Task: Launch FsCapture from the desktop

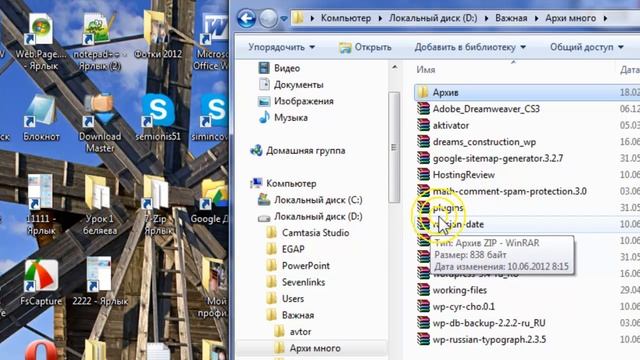Action: [41, 282]
